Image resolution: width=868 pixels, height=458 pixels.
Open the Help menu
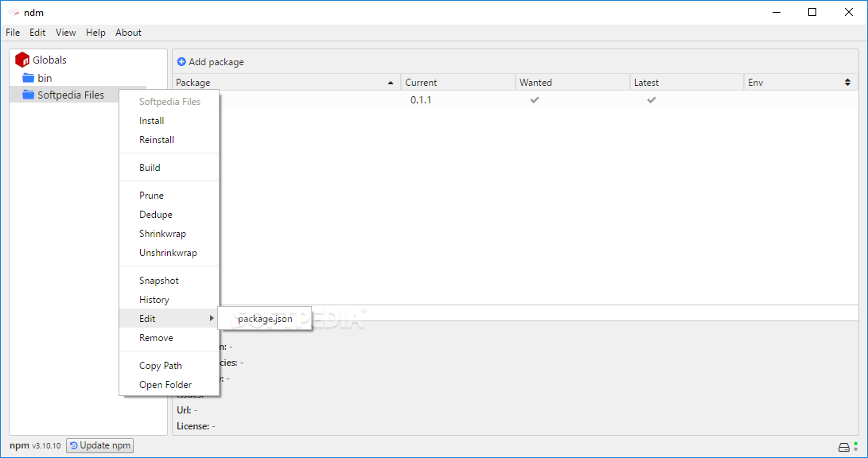95,33
